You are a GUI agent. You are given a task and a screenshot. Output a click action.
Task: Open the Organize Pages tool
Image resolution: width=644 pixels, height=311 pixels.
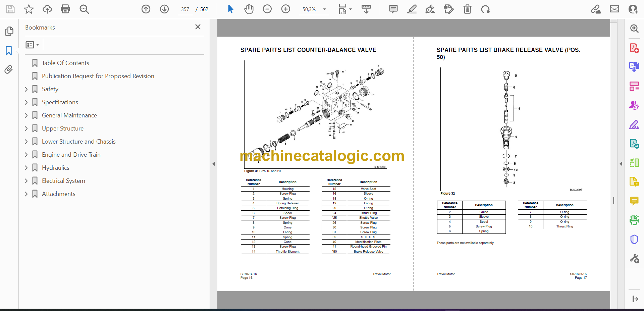click(x=634, y=86)
